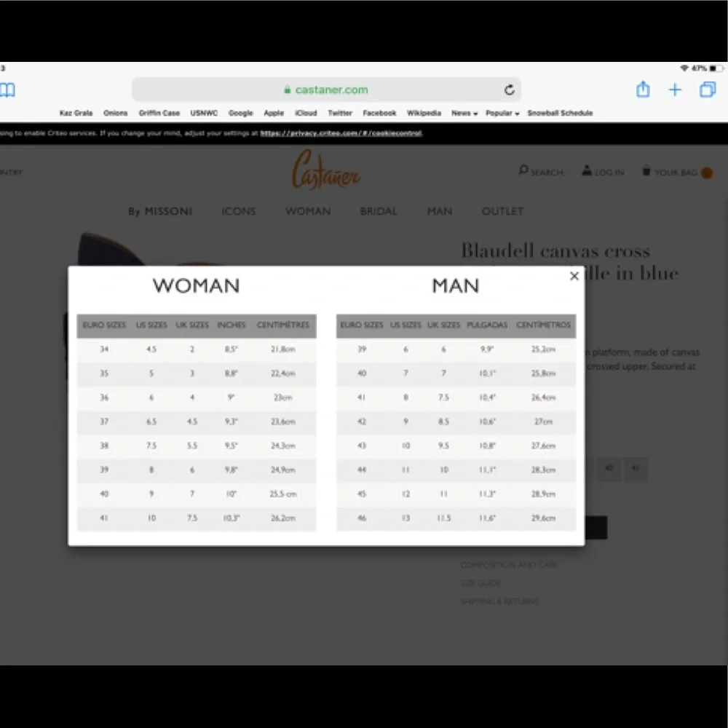Click the search magnifier on Castañer site
The height and width of the screenshot is (728, 728).
pos(523,170)
